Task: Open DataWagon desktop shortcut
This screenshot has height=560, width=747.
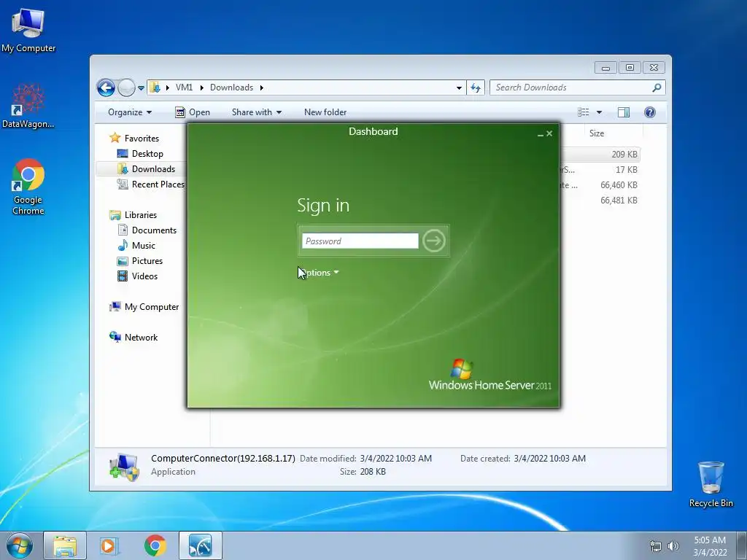Action: 28,106
